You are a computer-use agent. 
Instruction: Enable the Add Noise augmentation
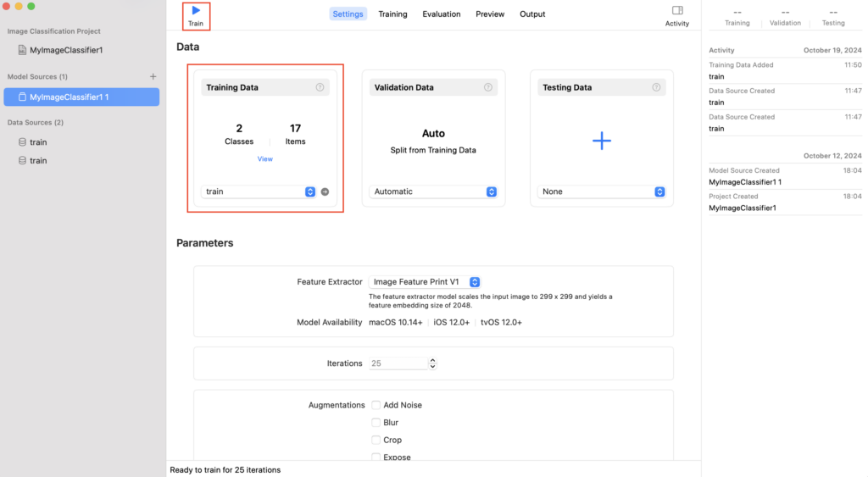pyautogui.click(x=376, y=405)
